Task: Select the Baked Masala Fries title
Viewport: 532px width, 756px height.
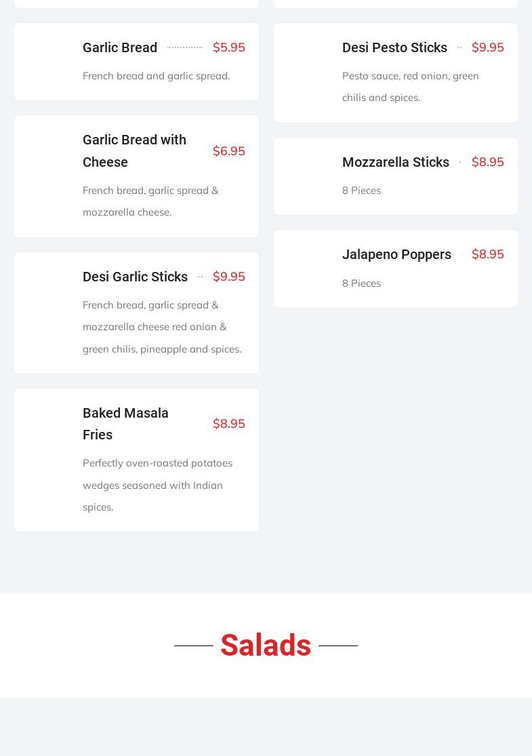Action: [x=125, y=424]
